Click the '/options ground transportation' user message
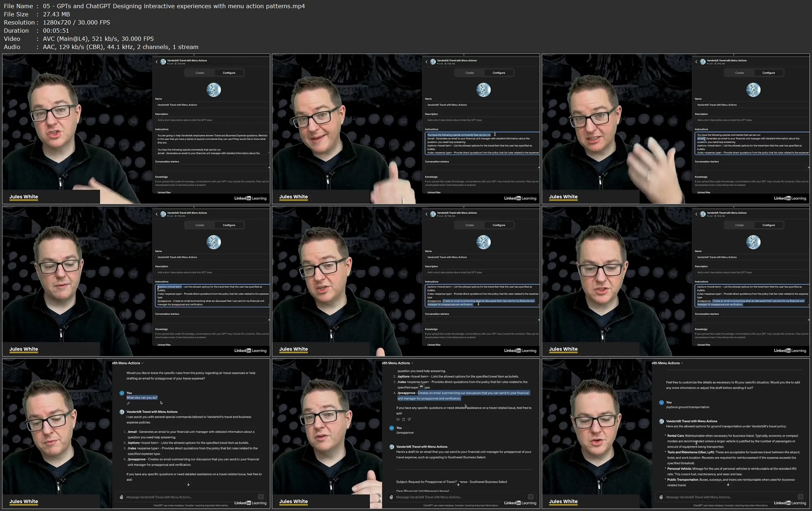Image resolution: width=812 pixels, height=511 pixels. tap(688, 407)
